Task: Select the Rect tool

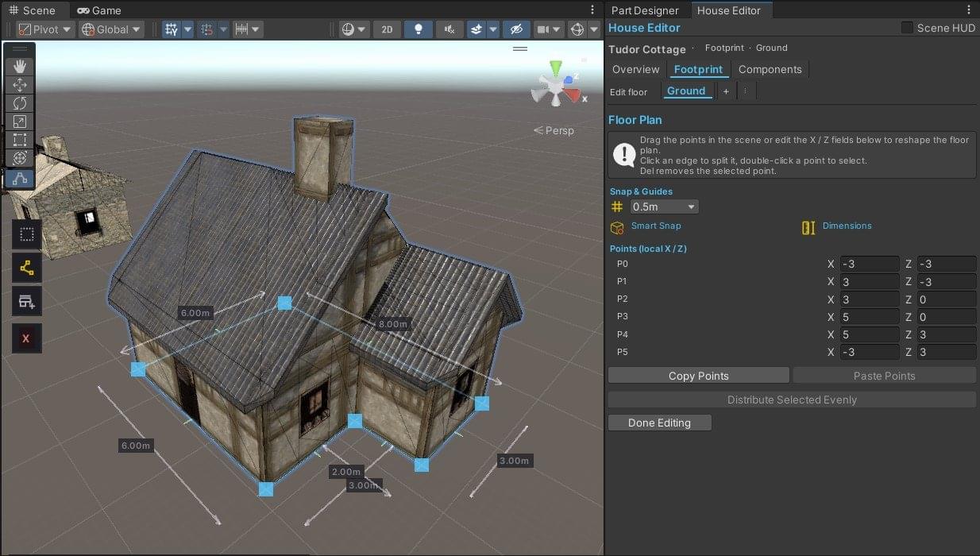Action: [x=20, y=140]
